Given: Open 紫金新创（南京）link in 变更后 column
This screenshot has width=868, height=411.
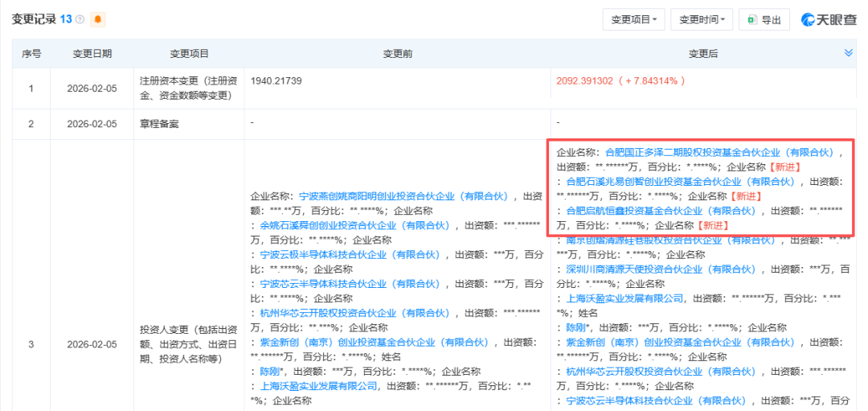Looking at the screenshot, I should 681,342.
